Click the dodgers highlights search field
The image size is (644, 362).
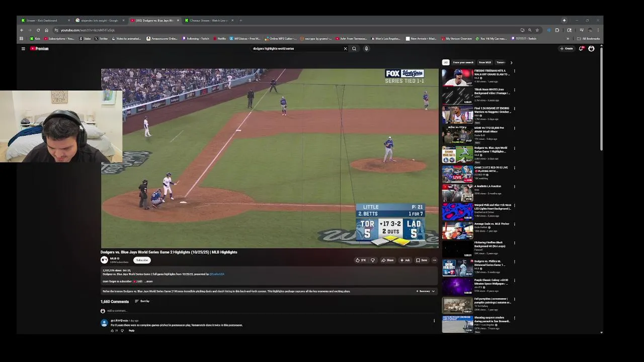tap(297, 49)
